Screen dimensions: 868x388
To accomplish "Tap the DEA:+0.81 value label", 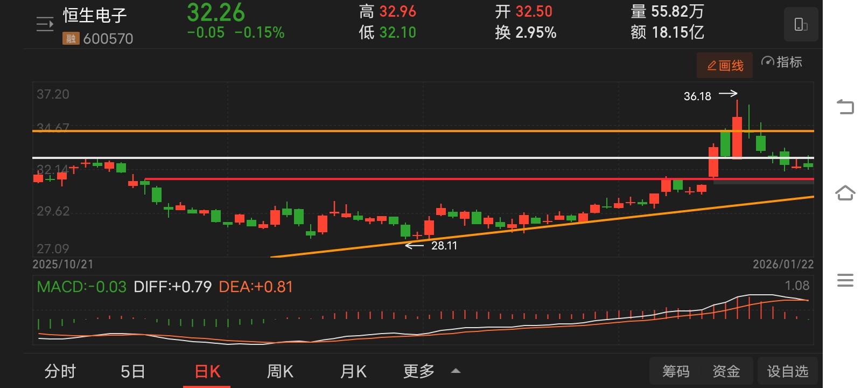I will 256,287.
